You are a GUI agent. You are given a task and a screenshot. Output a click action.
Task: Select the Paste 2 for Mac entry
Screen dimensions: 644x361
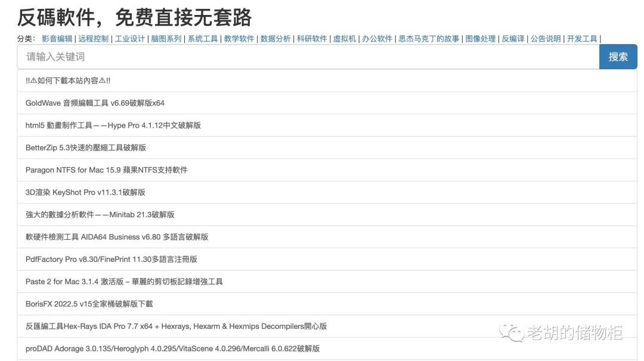[x=327, y=282]
